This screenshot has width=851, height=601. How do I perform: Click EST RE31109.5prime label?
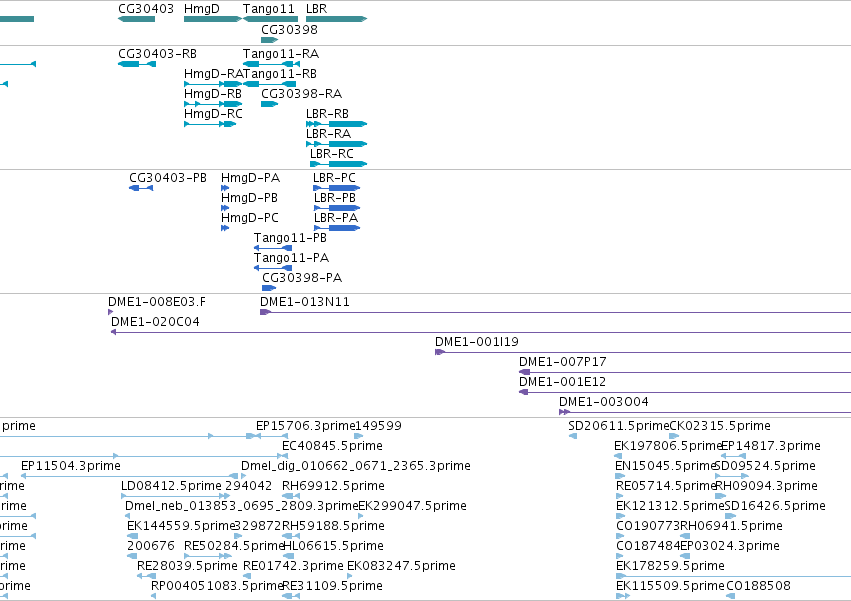tap(332, 586)
